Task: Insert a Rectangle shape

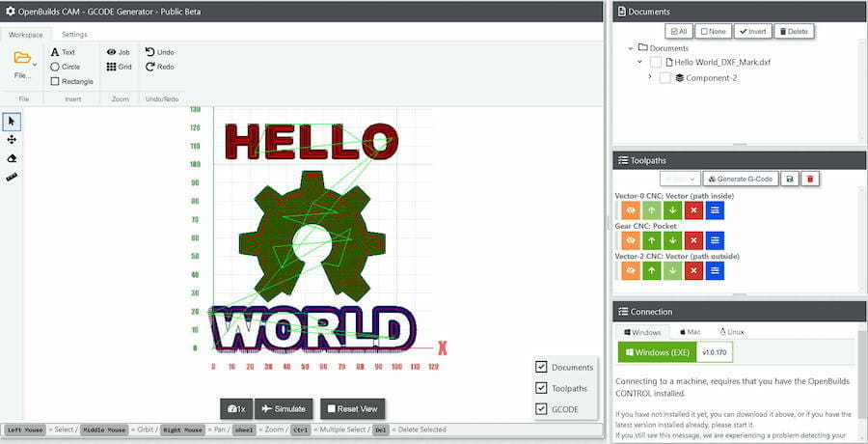Action: coord(72,81)
